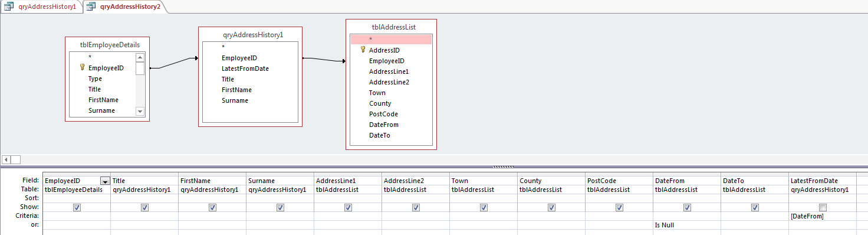The height and width of the screenshot is (235, 868).
Task: Toggle Show checkbox under County column
Action: 551,207
